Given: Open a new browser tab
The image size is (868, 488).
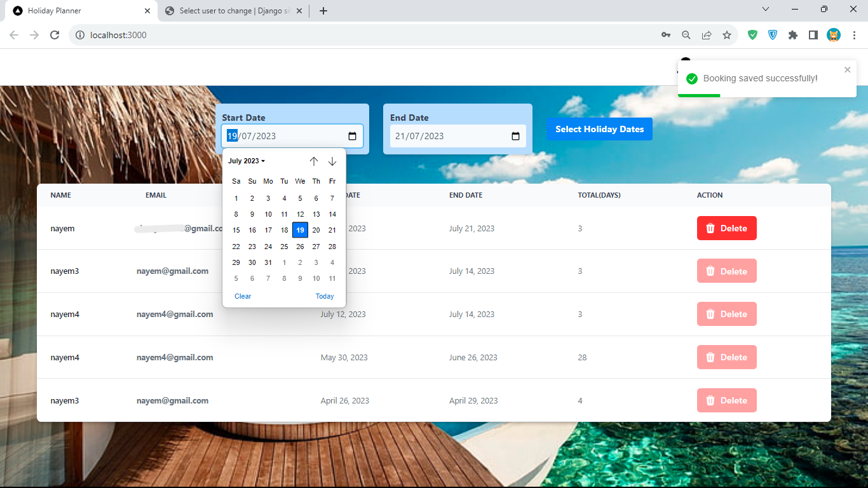Looking at the screenshot, I should (x=323, y=11).
